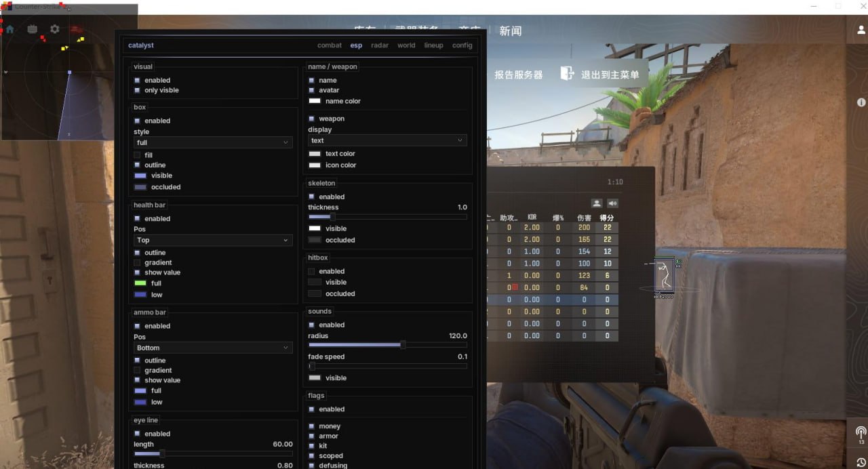Switch to the radar tab
This screenshot has height=469, width=868.
click(380, 45)
